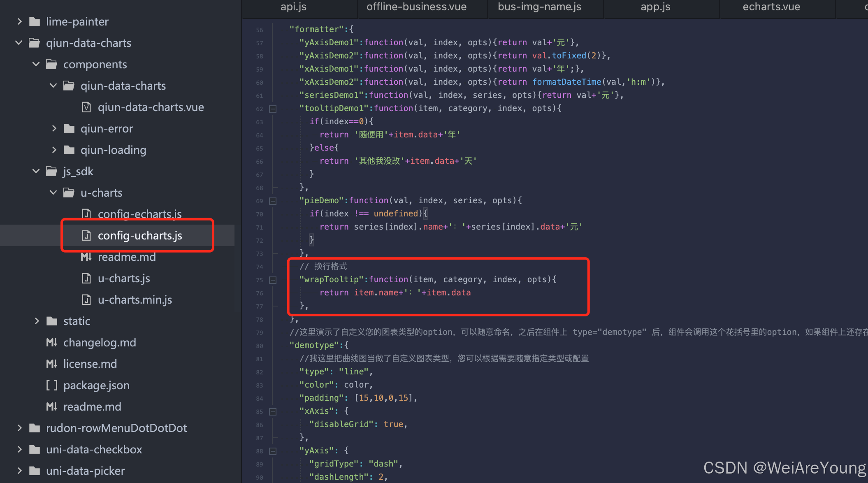Fold the pieDemo function at line 69
This screenshot has width=868, height=483.
[x=273, y=201]
